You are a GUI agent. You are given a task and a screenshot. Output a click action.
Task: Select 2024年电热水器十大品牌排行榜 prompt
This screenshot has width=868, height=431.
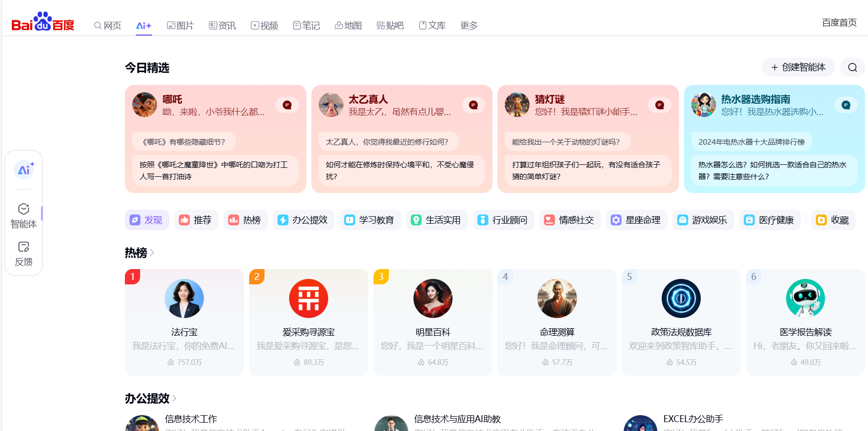(x=752, y=142)
